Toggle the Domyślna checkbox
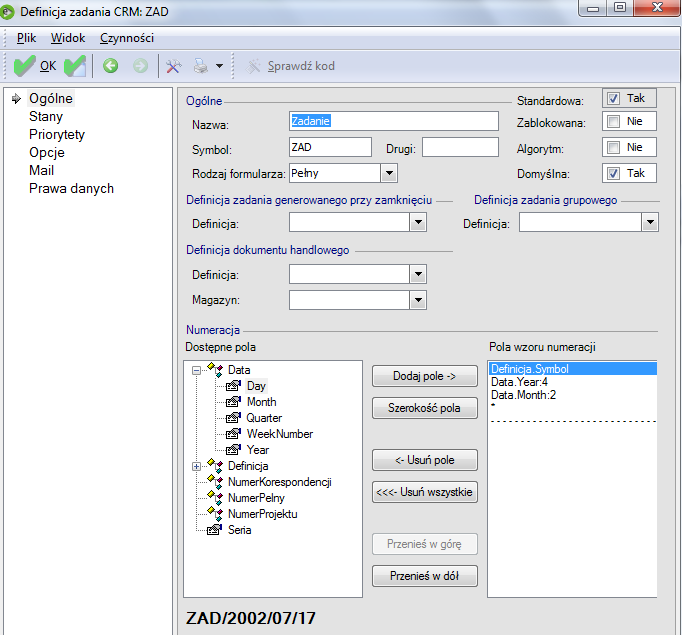Screen dimensions: 682x635 click(613, 174)
